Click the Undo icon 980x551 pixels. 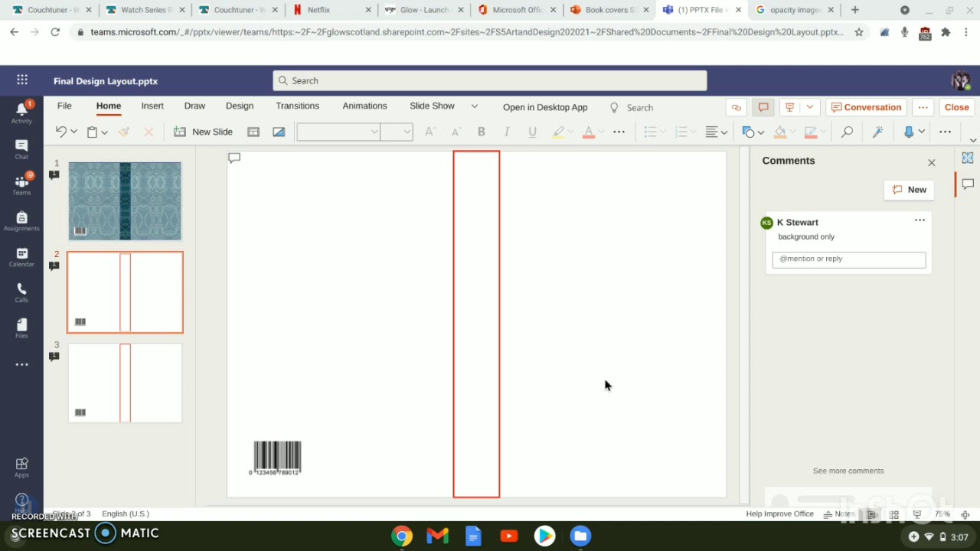coord(61,132)
